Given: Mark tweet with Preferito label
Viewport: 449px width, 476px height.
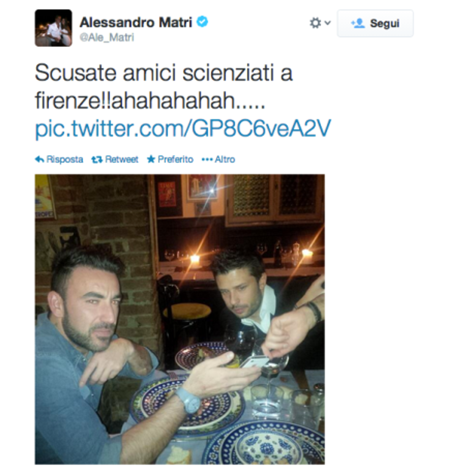Looking at the screenshot, I should click(175, 160).
